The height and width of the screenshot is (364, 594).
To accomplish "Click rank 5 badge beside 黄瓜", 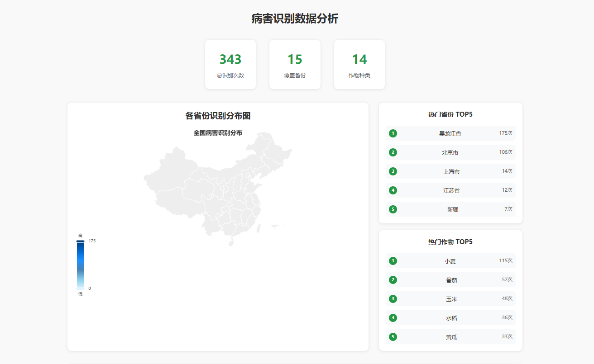I will pos(393,337).
